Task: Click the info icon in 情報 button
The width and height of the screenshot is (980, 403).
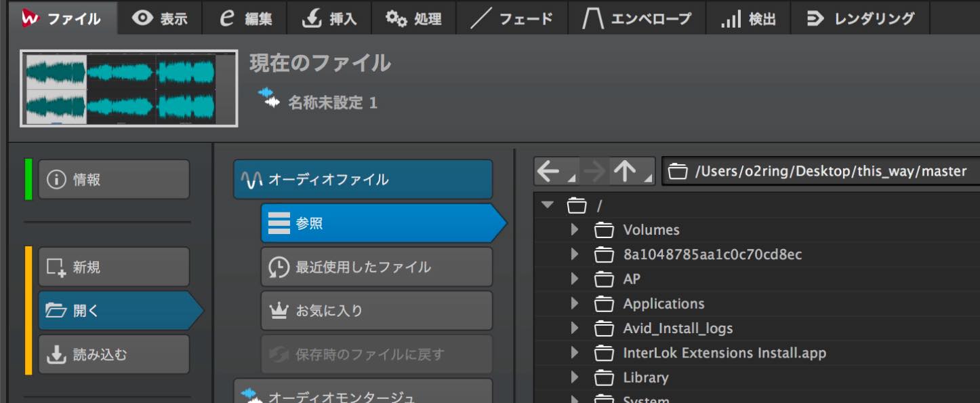Action: tap(56, 179)
